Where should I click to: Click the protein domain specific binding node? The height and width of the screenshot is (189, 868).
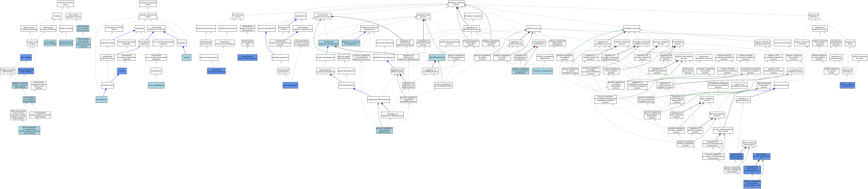[x=66, y=43]
